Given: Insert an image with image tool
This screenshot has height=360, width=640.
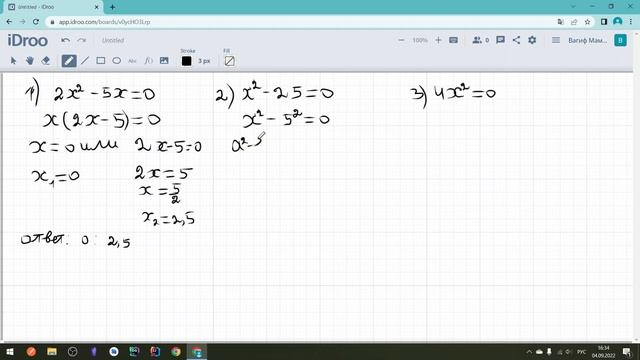Looking at the screenshot, I should pyautogui.click(x=164, y=61).
